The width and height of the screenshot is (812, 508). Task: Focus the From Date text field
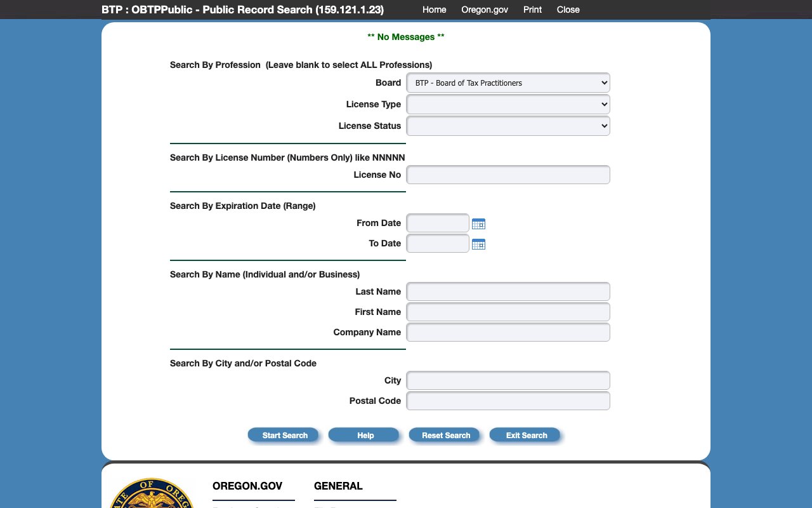(x=438, y=224)
